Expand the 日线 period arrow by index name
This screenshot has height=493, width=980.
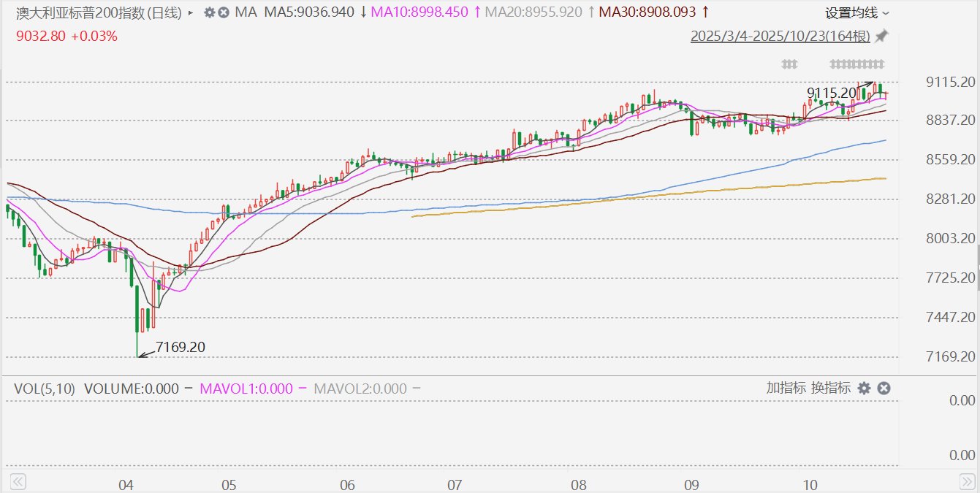tap(191, 12)
